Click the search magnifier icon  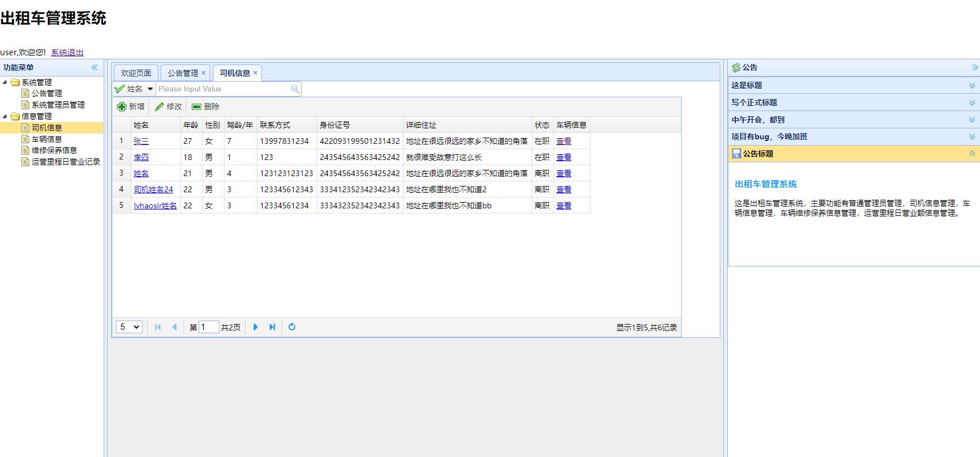[295, 89]
